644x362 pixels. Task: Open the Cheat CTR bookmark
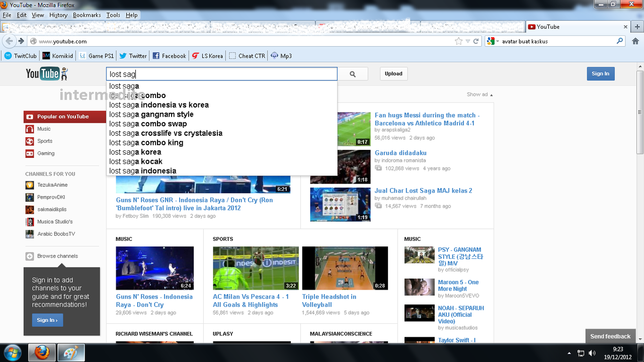tap(247, 56)
